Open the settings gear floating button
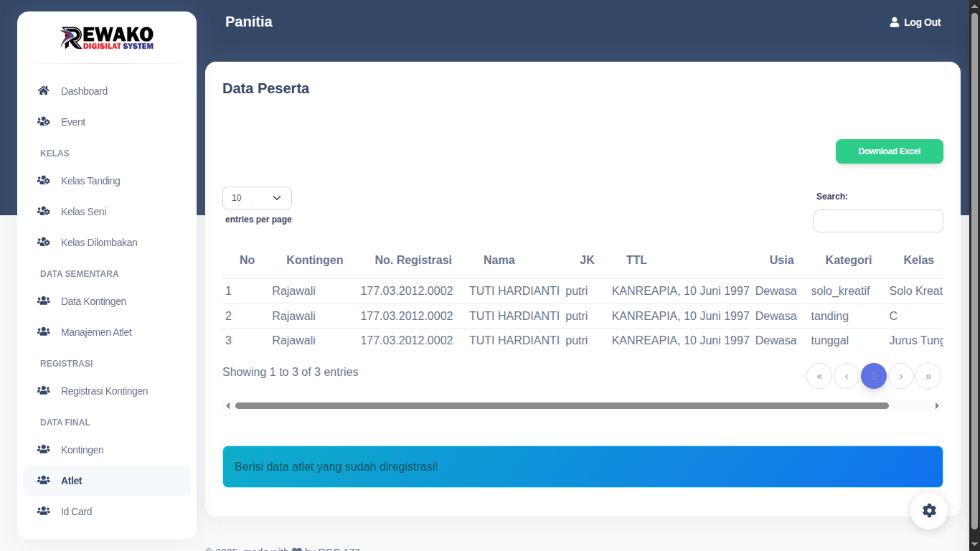The height and width of the screenshot is (551, 980). coord(929,511)
